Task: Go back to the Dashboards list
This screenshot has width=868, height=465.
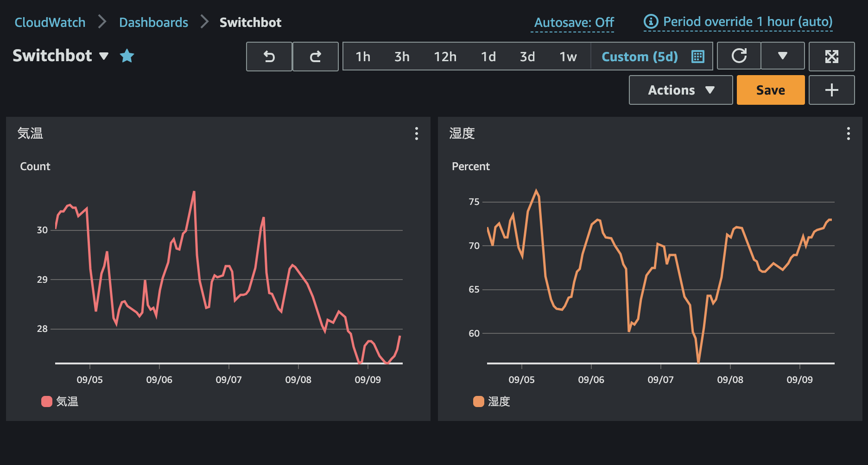Action: click(x=153, y=21)
